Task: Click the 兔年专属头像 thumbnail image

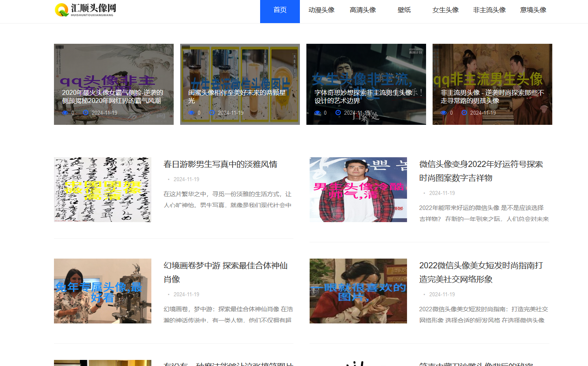Action: (103, 291)
